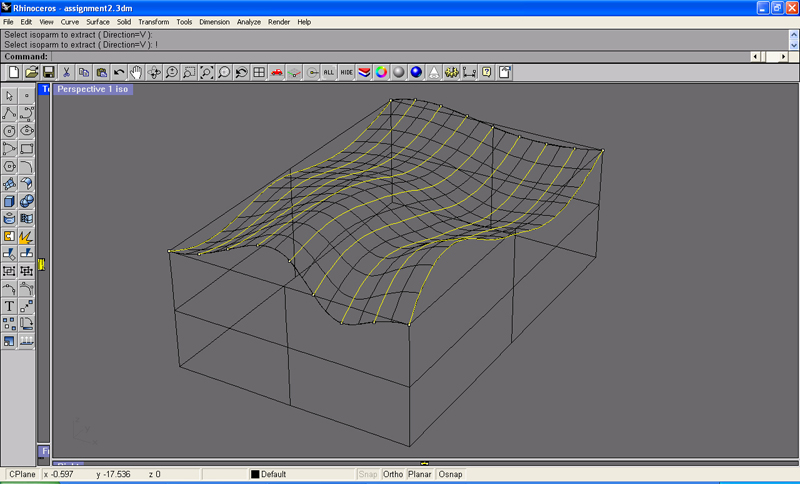Create a new file with New icon
800x484 pixels.
coord(14,72)
